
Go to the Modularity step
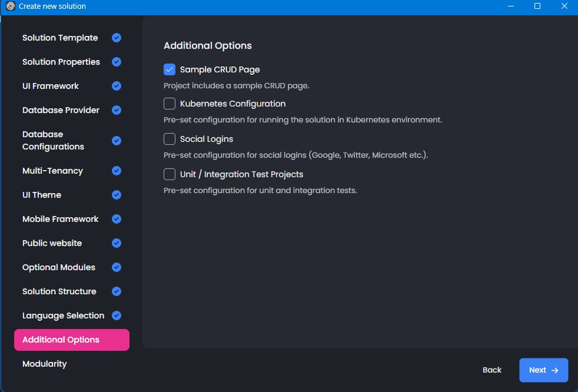click(x=45, y=364)
